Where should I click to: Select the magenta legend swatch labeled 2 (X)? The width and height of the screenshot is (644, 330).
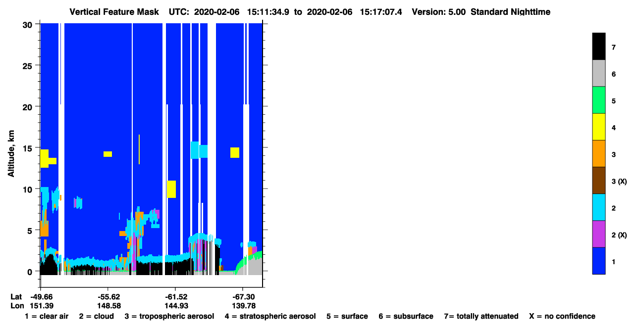click(598, 234)
